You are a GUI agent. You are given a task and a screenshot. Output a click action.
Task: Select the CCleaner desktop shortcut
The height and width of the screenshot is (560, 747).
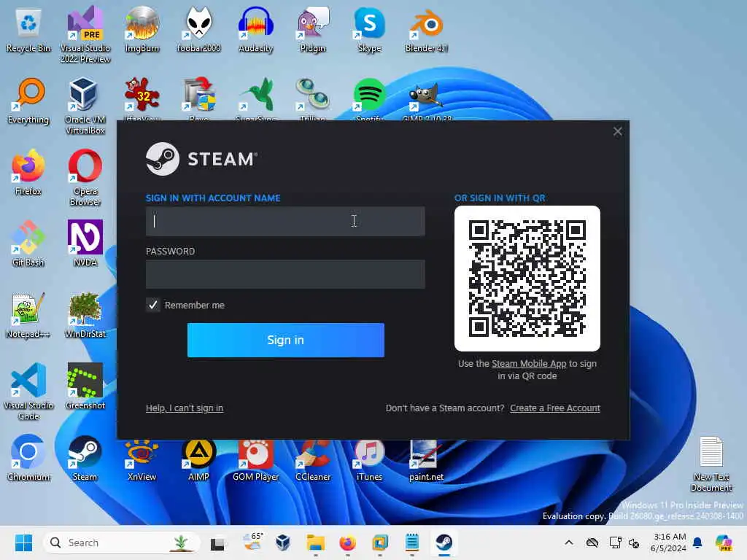pos(312,459)
